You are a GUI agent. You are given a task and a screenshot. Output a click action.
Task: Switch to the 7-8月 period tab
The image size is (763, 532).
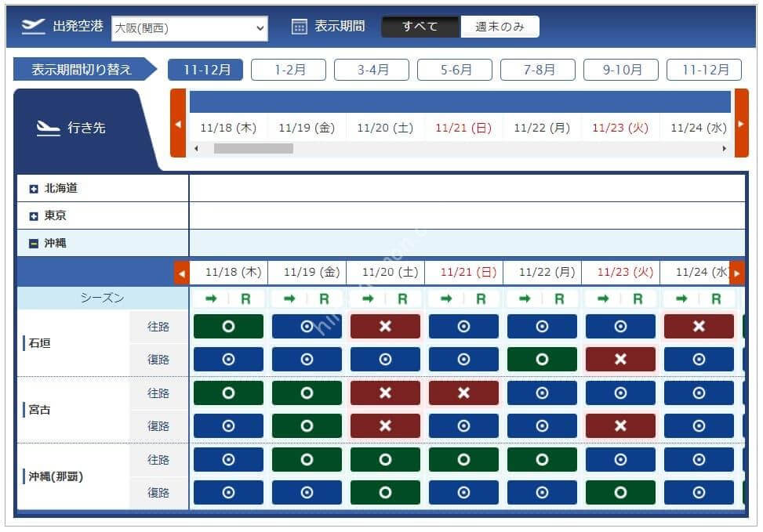point(538,70)
